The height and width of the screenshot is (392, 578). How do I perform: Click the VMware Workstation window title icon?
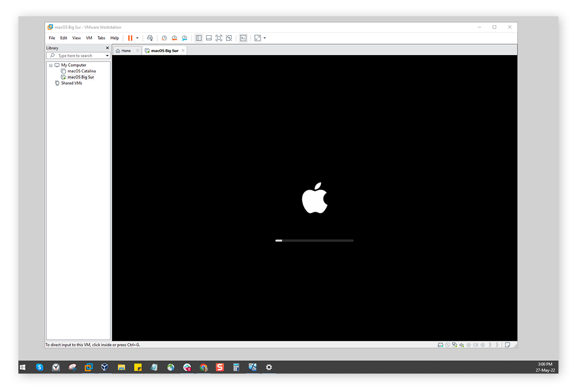[50, 27]
